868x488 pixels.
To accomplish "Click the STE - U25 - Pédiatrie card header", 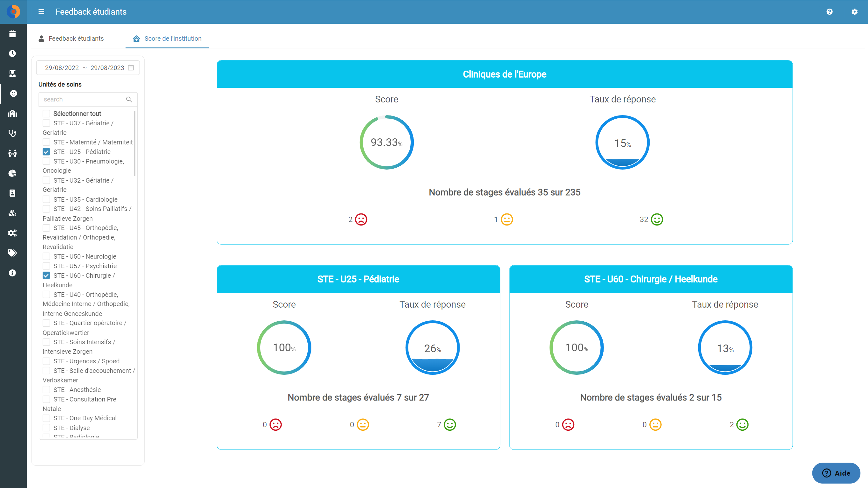I will click(x=358, y=279).
